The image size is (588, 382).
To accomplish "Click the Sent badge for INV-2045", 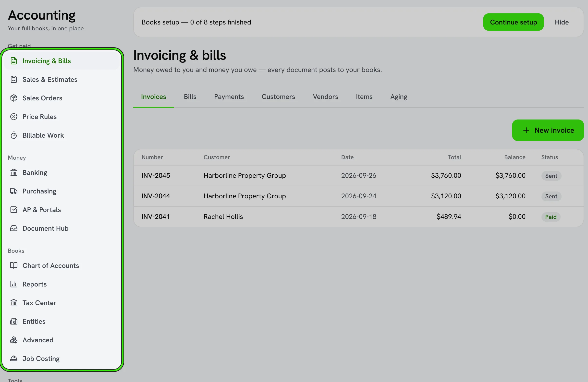I will click(x=551, y=176).
